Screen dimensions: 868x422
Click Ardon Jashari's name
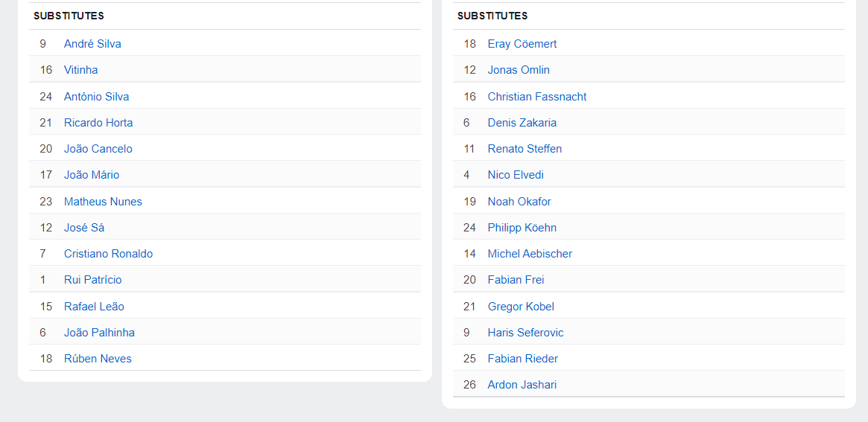[x=522, y=385]
